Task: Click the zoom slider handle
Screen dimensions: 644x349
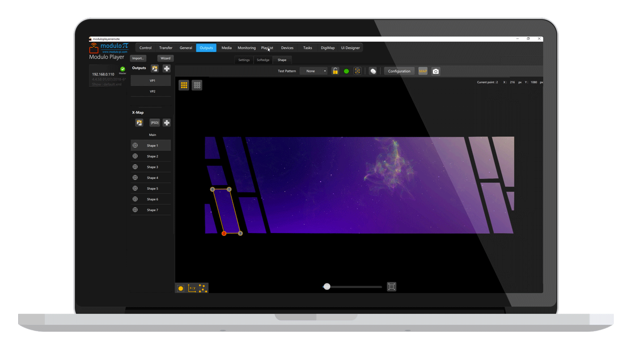Action: pos(327,287)
